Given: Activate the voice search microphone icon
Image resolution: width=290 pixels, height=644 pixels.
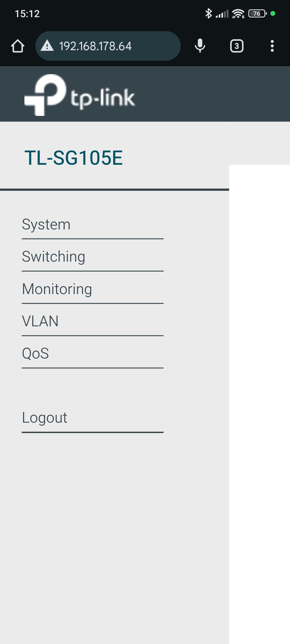Looking at the screenshot, I should (200, 46).
